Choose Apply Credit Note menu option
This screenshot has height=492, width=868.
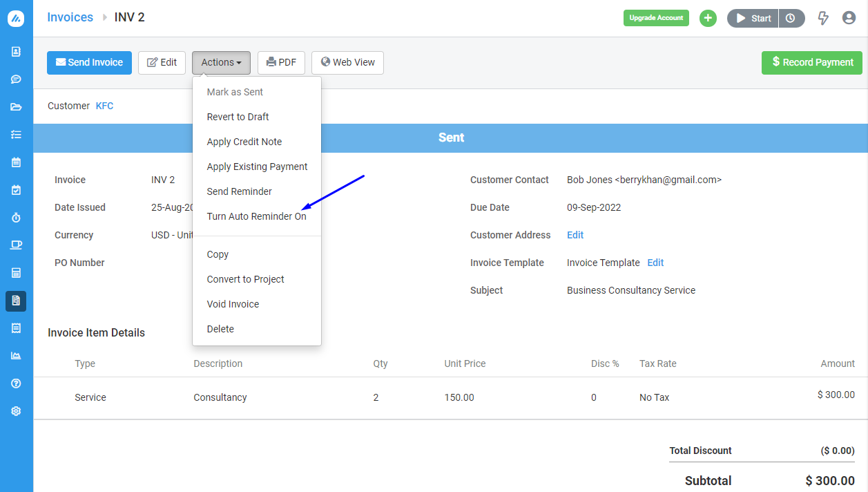pyautogui.click(x=244, y=142)
